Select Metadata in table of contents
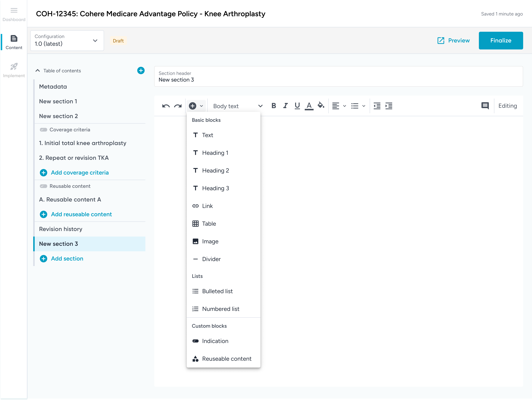 pos(90,87)
